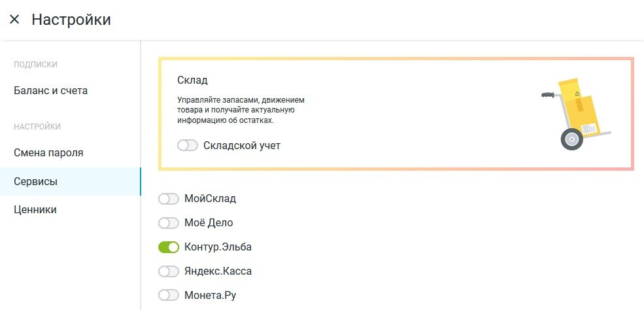Screen dimensions: 644x310
Task: Click the МойСклад service label
Action: [x=211, y=198]
